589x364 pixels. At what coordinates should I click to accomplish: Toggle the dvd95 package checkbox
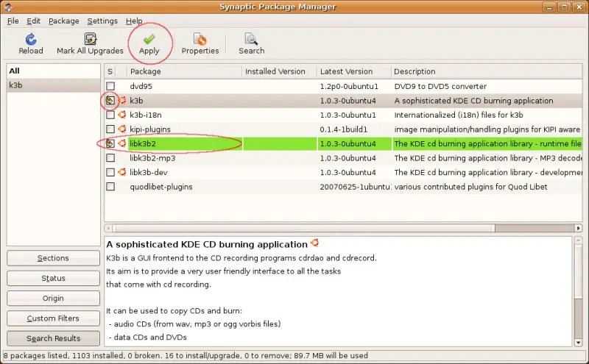point(110,86)
